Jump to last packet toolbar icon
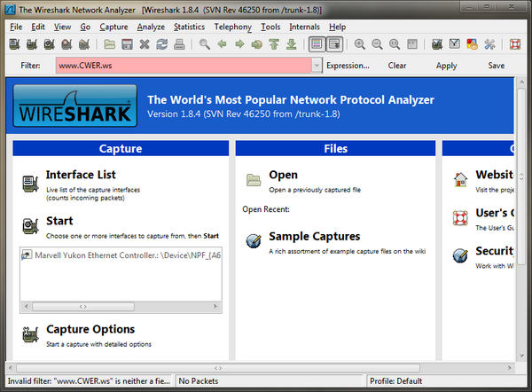This screenshot has height=392, width=532. click(x=292, y=44)
